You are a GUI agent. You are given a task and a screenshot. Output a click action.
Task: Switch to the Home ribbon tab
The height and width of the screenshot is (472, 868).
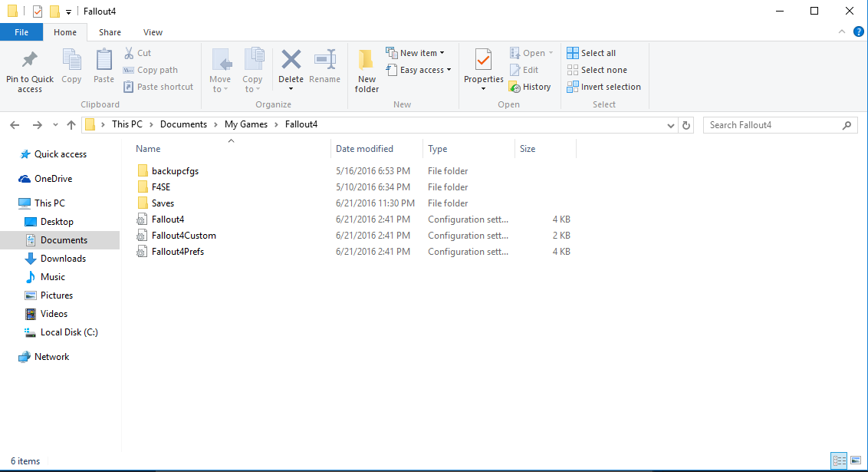click(65, 32)
